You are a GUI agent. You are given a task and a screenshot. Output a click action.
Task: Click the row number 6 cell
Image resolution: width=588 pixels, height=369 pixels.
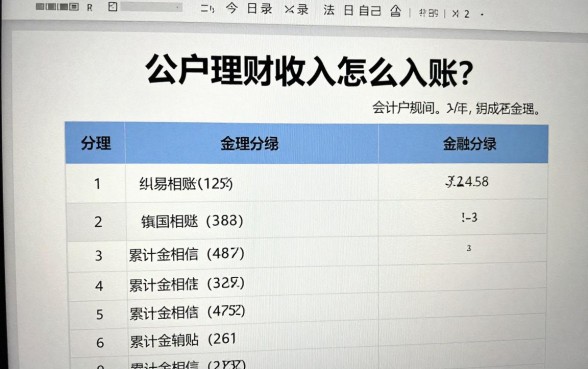(100, 342)
